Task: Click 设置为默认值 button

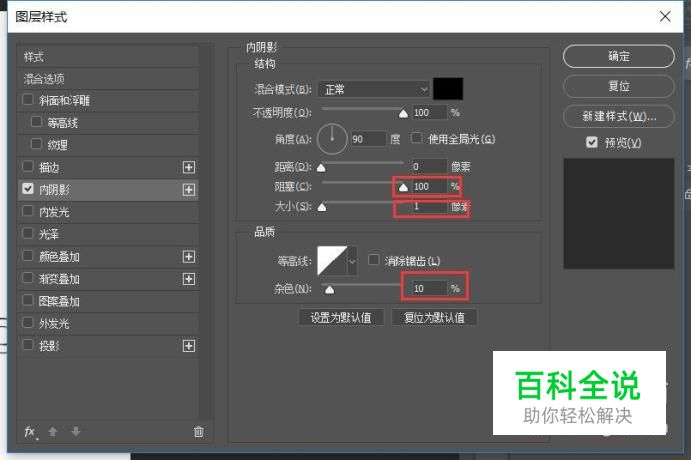Action: point(341,317)
